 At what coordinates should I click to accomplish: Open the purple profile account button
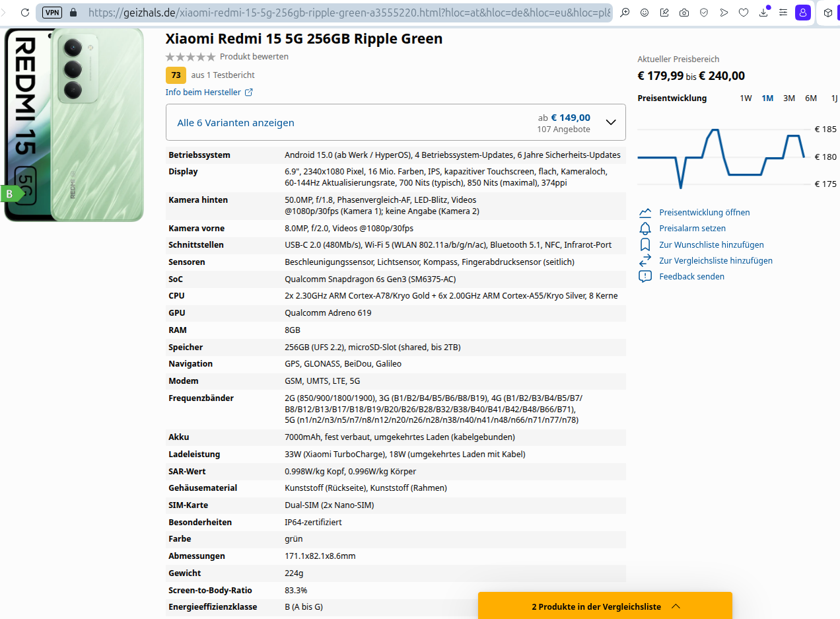[802, 12]
